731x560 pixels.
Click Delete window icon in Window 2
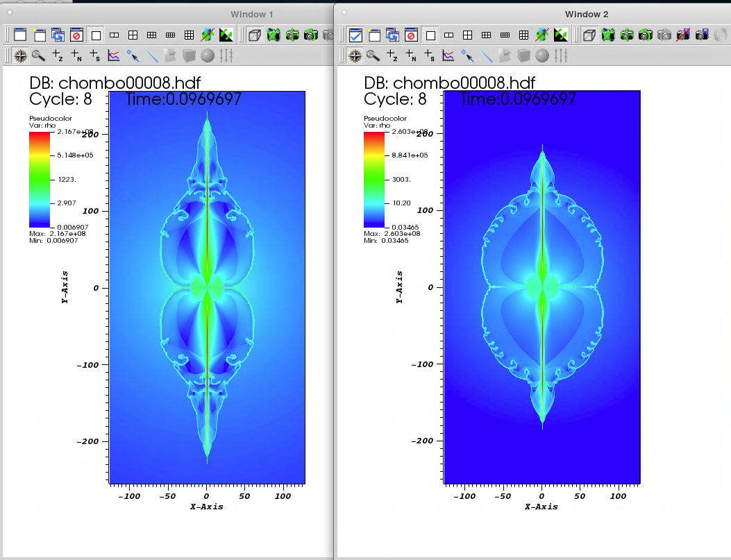[412, 35]
